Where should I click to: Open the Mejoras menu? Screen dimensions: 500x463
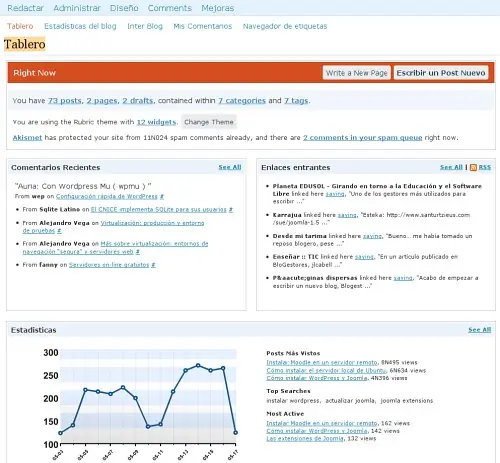click(x=218, y=8)
